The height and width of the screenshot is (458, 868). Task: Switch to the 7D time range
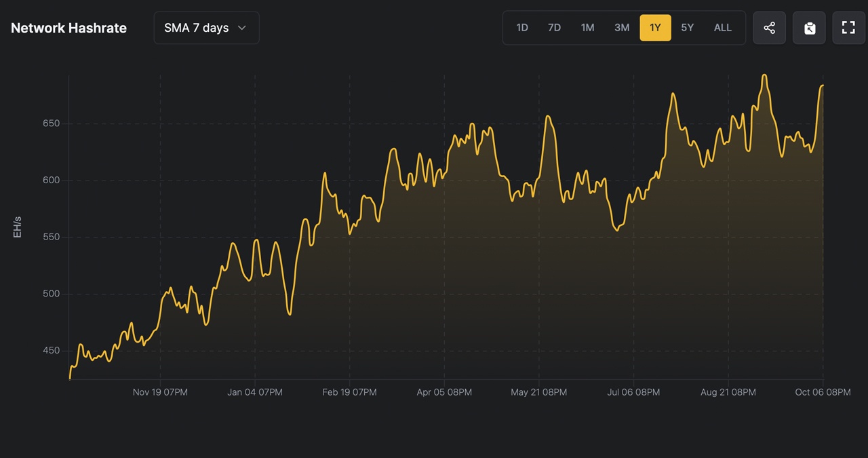pyautogui.click(x=554, y=28)
